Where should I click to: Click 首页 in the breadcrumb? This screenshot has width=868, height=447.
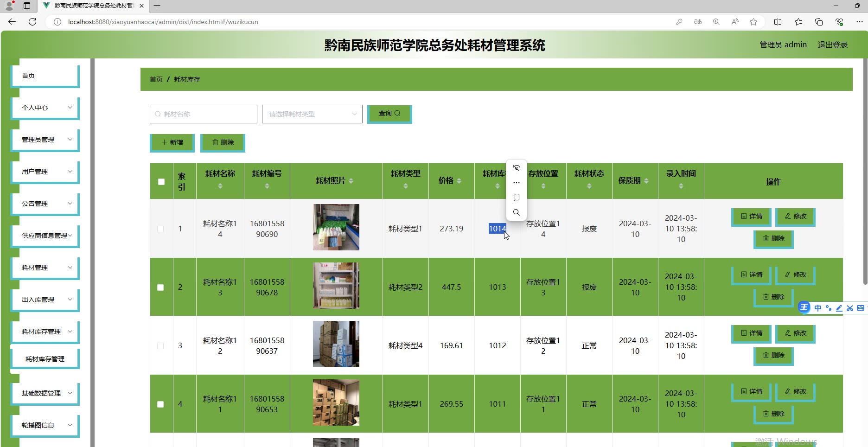coord(156,79)
